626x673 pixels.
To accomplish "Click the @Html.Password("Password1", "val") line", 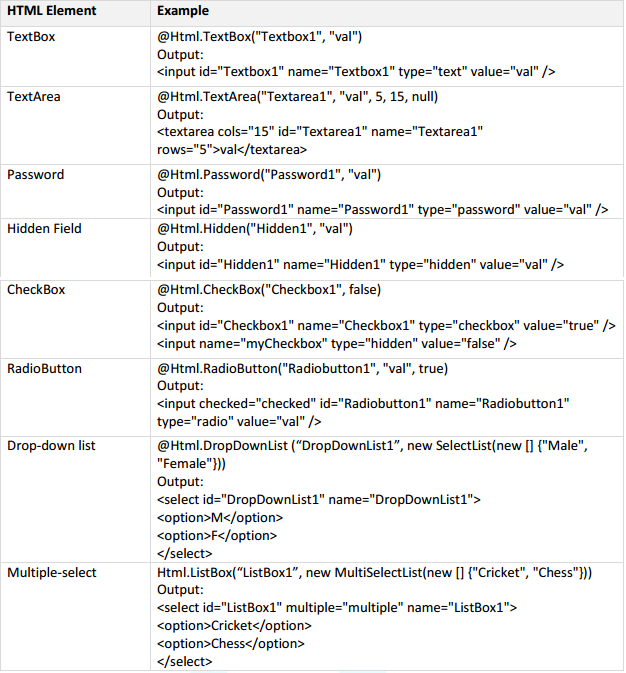I will (269, 175).
